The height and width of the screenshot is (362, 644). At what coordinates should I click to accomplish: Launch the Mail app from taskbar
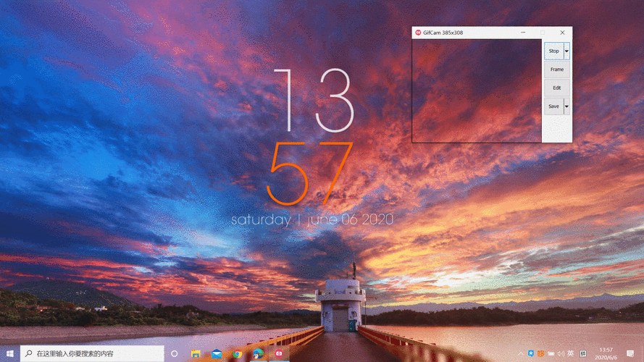coord(217,353)
